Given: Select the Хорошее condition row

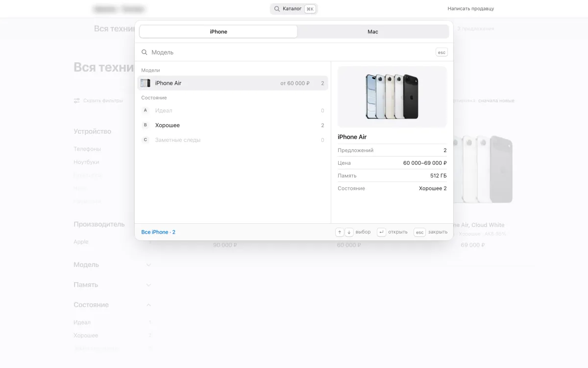Looking at the screenshot, I should click(x=233, y=126).
